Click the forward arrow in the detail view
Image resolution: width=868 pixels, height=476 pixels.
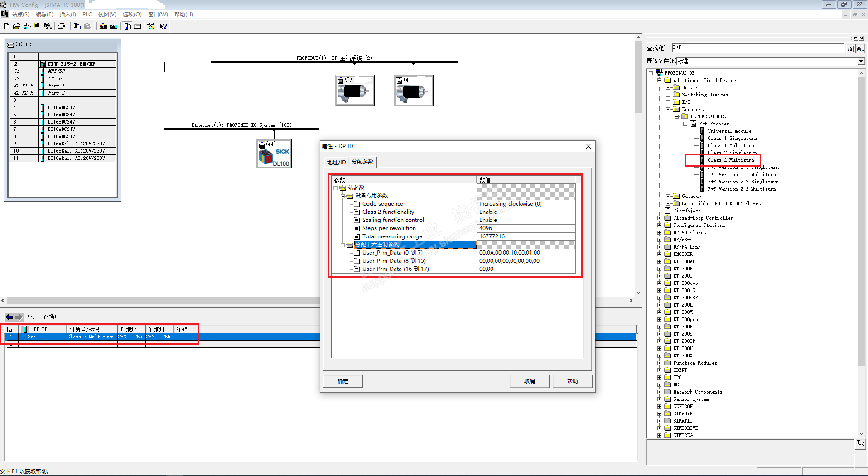click(19, 317)
